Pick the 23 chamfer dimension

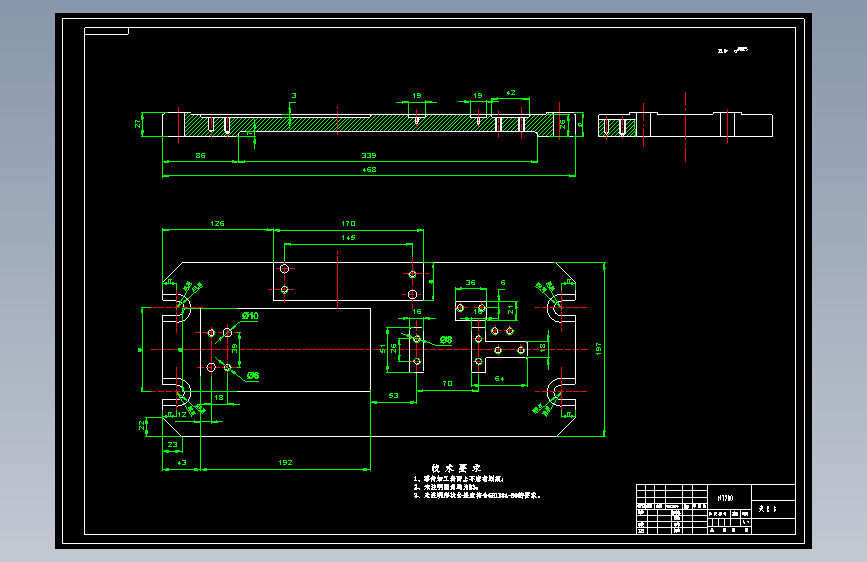[173, 444]
